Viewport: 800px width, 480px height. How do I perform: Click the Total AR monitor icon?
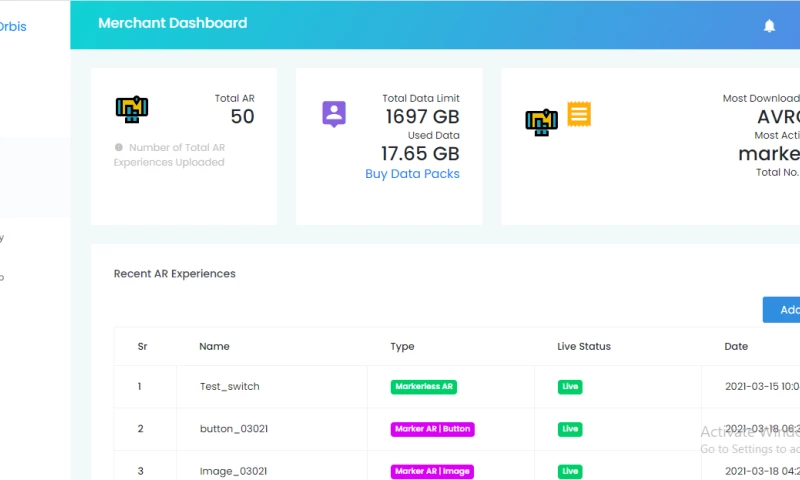132,109
